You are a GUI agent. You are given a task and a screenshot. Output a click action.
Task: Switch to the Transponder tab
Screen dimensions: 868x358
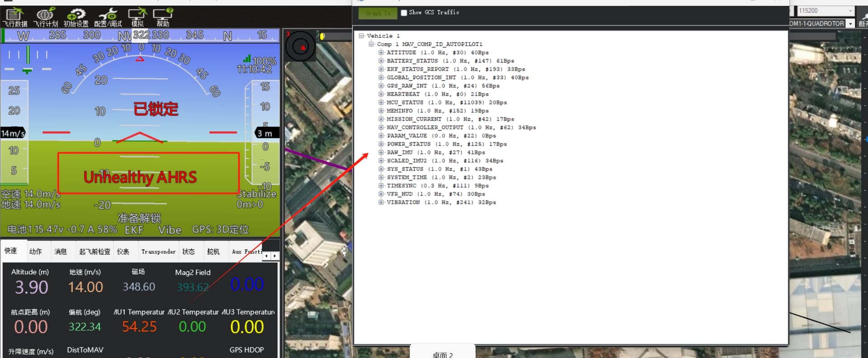click(158, 251)
